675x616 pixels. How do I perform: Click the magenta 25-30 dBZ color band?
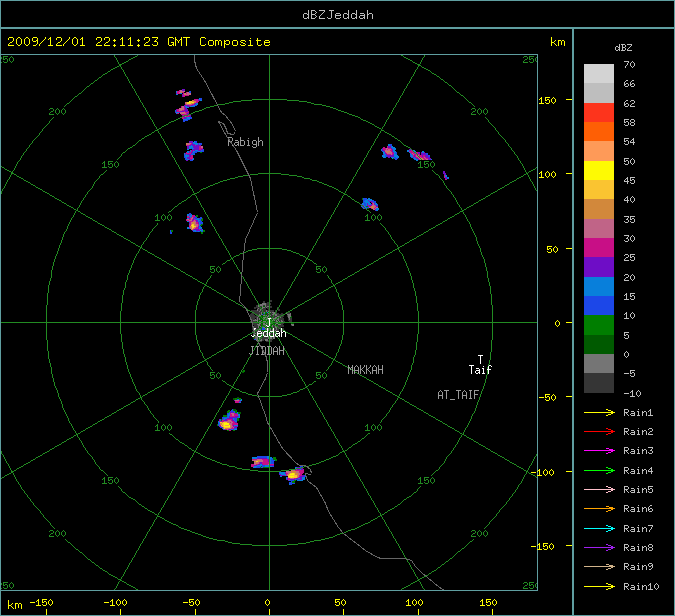599,248
